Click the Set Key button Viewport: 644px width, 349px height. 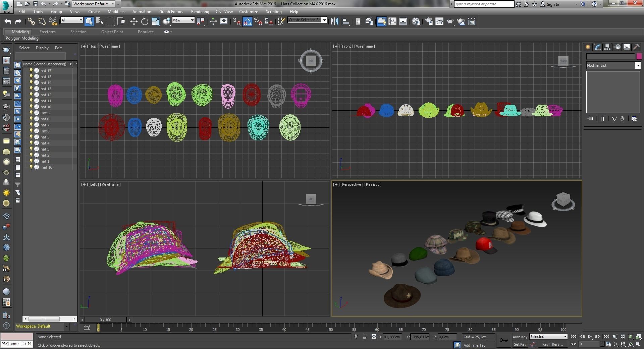(520, 344)
